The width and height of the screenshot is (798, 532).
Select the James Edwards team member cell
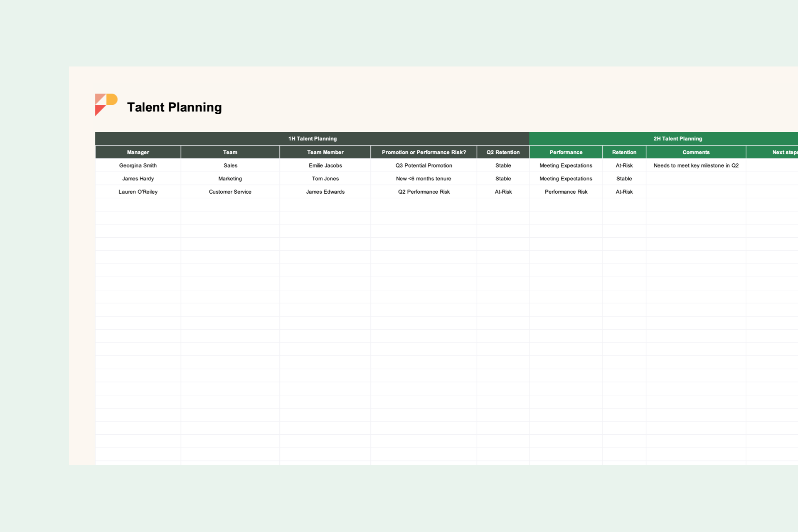(325, 192)
